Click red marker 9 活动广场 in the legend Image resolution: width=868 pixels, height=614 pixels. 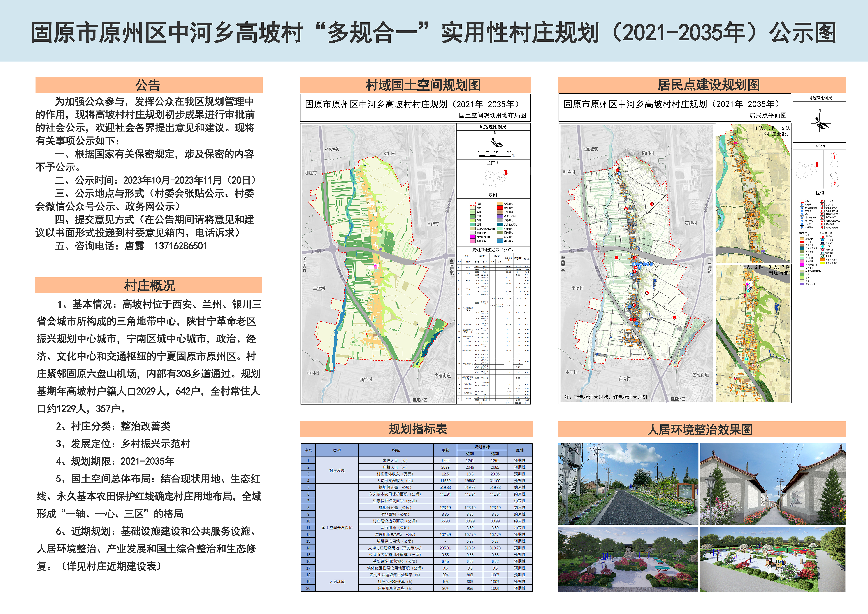(822, 205)
